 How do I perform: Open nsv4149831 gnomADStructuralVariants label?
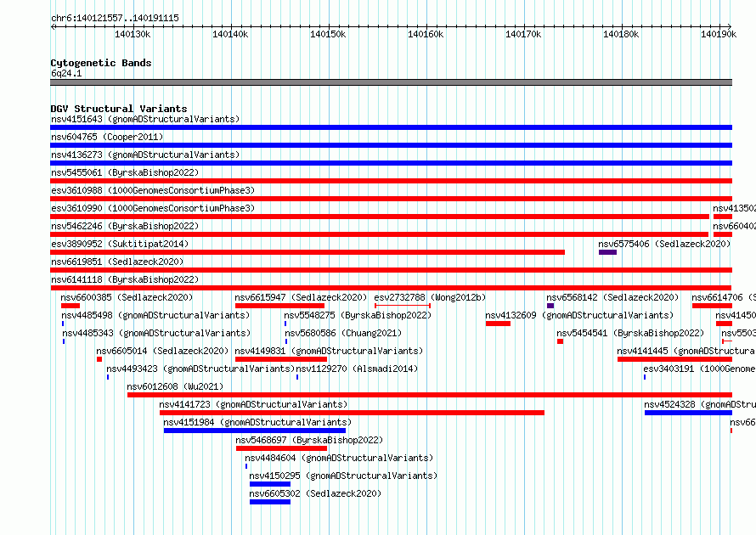pos(329,351)
